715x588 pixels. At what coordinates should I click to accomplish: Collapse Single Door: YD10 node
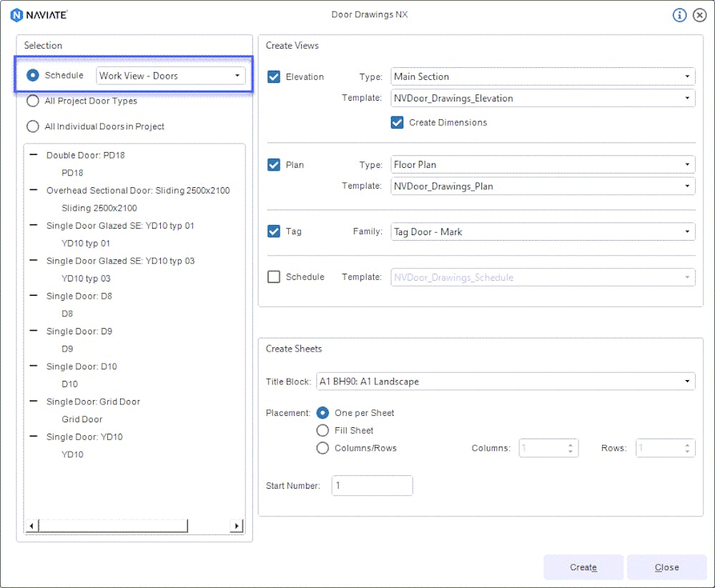point(34,437)
